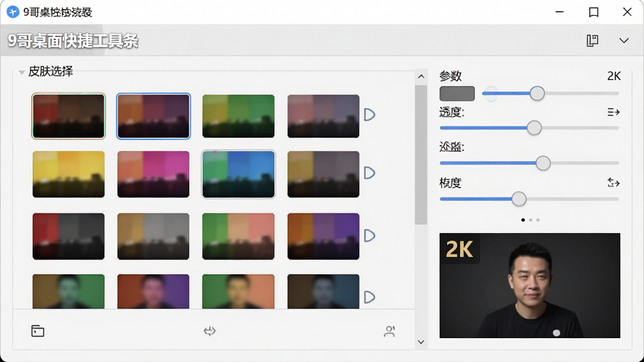Select the red and gray skin thumbnail
644x362 pixels.
coord(69,236)
